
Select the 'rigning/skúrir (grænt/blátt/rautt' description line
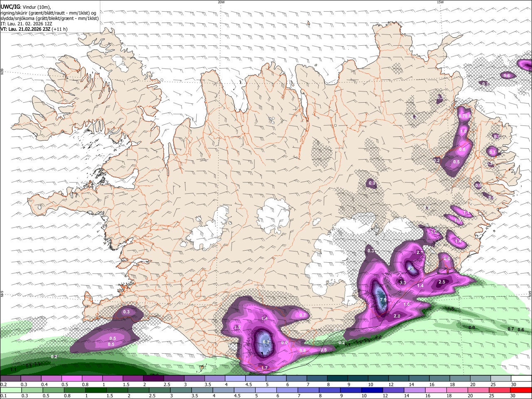pyautogui.click(x=48, y=12)
